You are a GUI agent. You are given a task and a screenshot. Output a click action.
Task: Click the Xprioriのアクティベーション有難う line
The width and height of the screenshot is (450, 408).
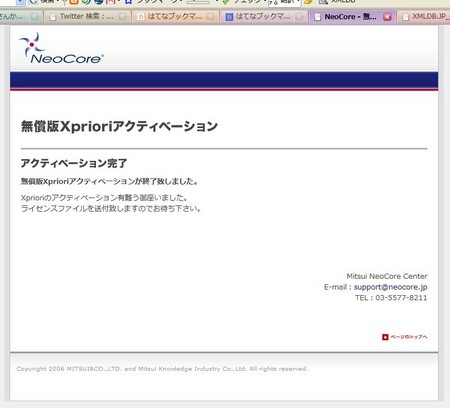coord(104,198)
